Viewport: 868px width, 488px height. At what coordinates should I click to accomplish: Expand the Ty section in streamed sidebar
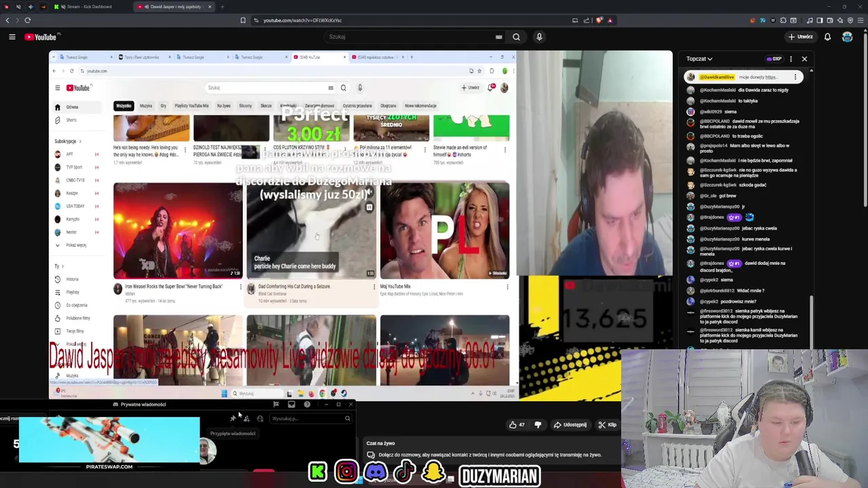(59, 266)
